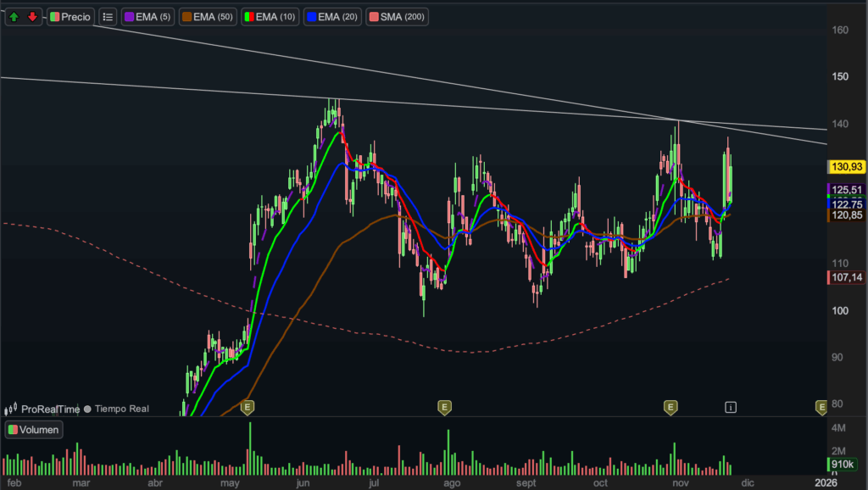868x490 pixels.
Task: Click the earnings E marker in November
Action: [x=670, y=408]
